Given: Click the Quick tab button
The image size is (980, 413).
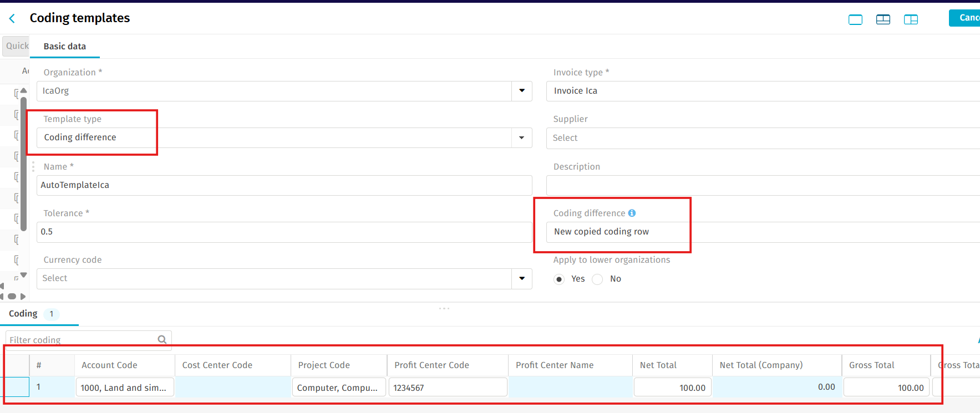Looking at the screenshot, I should (x=17, y=46).
